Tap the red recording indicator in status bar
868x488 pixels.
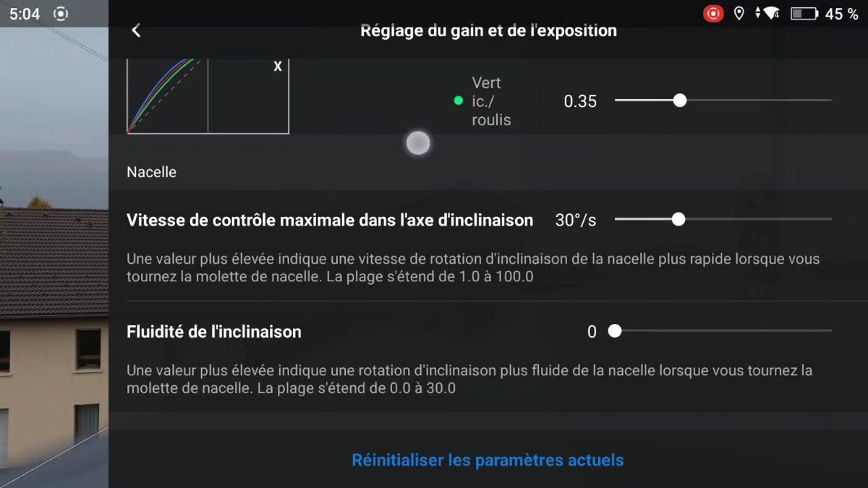[713, 14]
